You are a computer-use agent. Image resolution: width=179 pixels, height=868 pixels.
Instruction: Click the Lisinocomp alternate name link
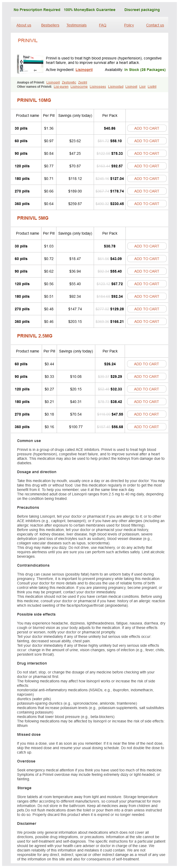[x=79, y=87]
